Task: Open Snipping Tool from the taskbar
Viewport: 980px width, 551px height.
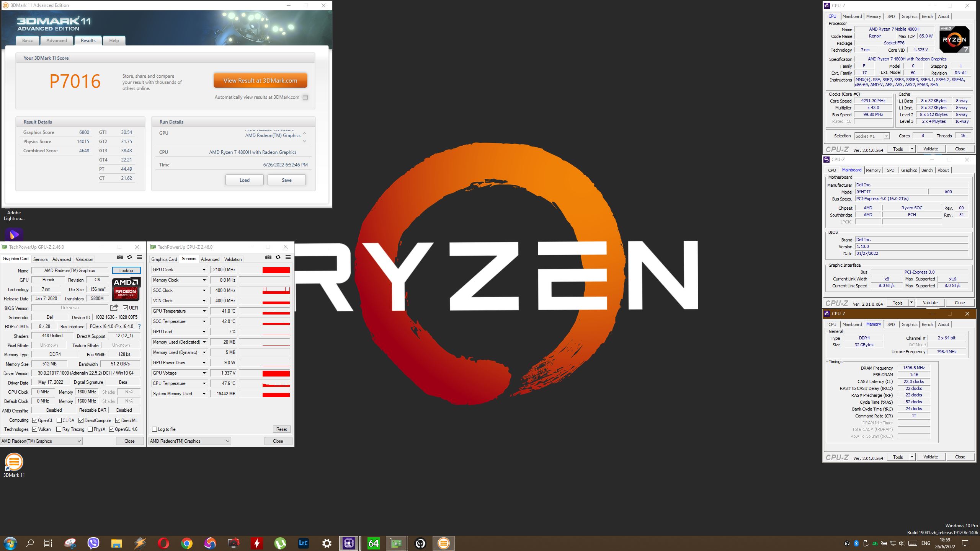Action: coord(70,543)
